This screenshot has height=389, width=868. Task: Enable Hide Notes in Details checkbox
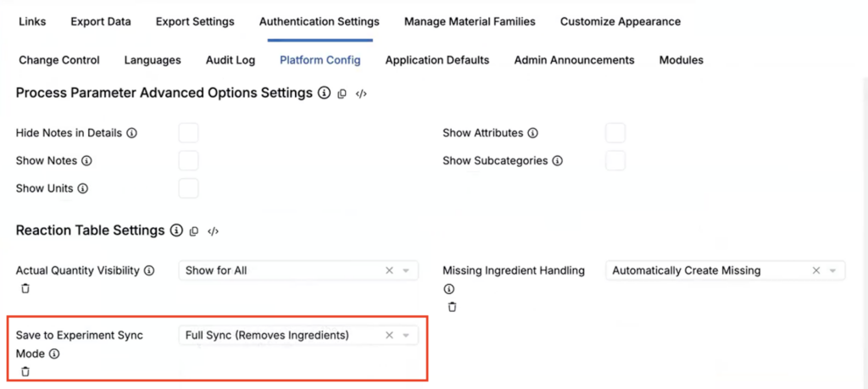click(x=188, y=133)
